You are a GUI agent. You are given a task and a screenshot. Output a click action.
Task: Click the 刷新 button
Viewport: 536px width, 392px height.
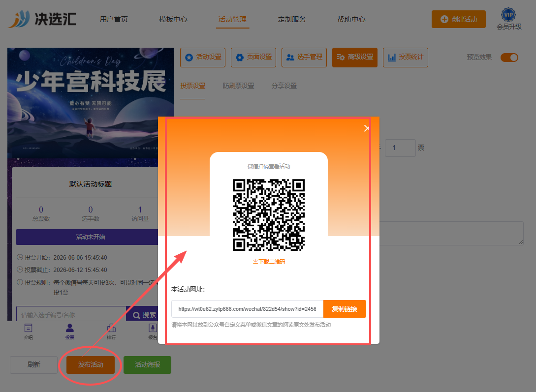(34, 364)
